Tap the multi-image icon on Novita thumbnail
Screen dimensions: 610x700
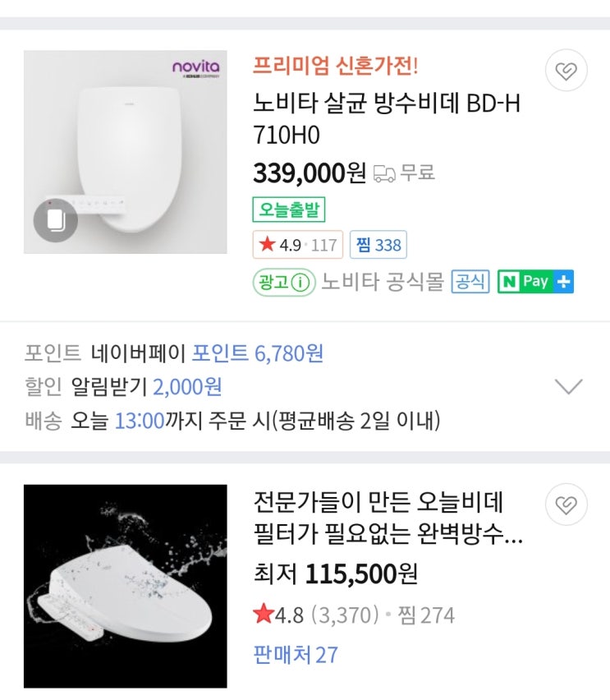pyautogui.click(x=56, y=220)
